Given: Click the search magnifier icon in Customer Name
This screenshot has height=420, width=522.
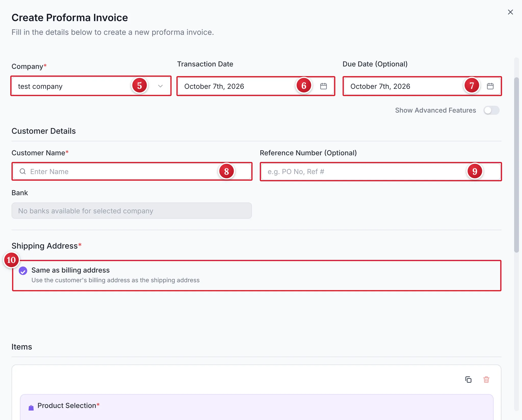Looking at the screenshot, I should pos(23,171).
